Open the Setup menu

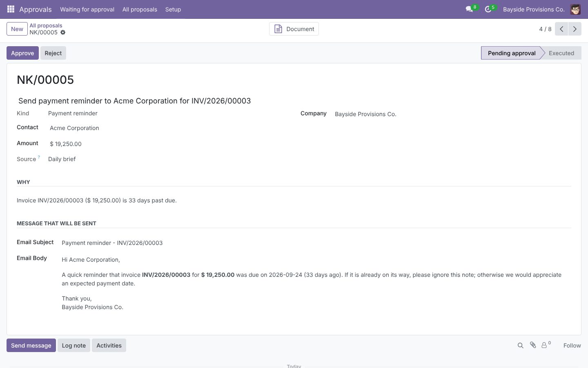coord(173,9)
